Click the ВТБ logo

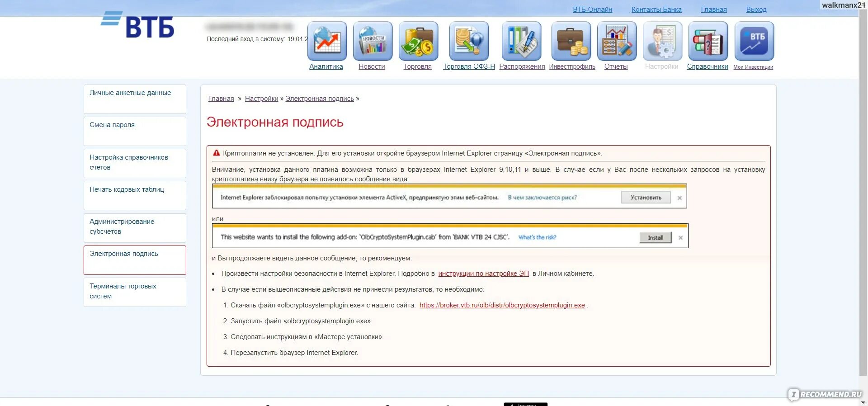click(x=137, y=25)
